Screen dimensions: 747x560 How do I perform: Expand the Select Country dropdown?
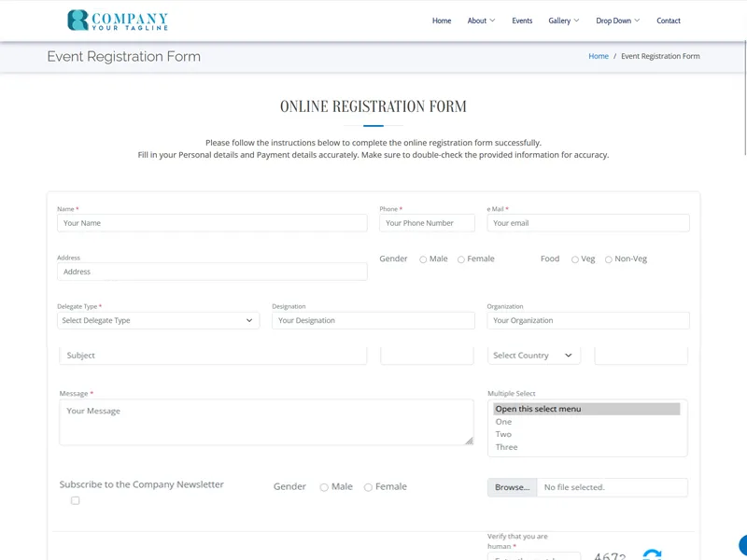[x=533, y=356]
